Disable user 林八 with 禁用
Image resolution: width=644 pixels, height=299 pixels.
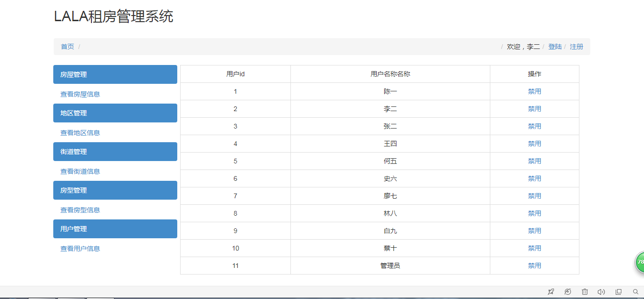(x=535, y=213)
